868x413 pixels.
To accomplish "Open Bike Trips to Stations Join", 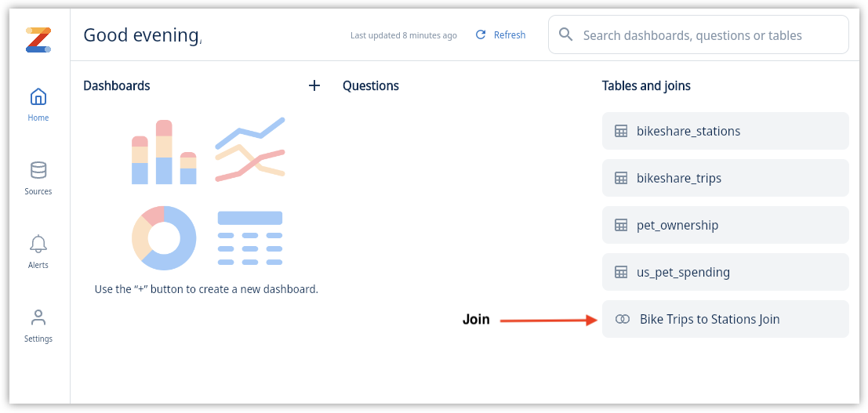I will pyautogui.click(x=725, y=319).
